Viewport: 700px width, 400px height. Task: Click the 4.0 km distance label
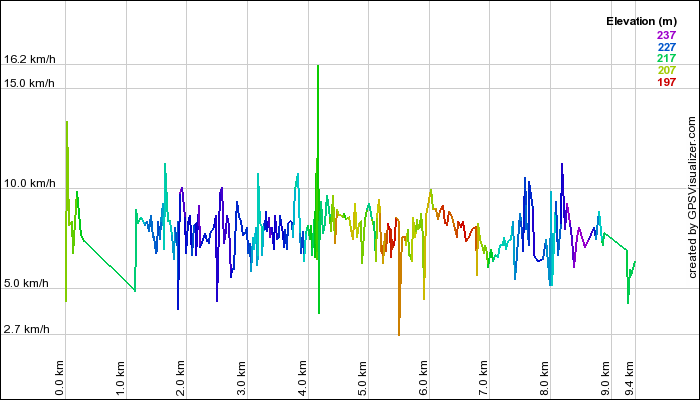pyautogui.click(x=302, y=378)
